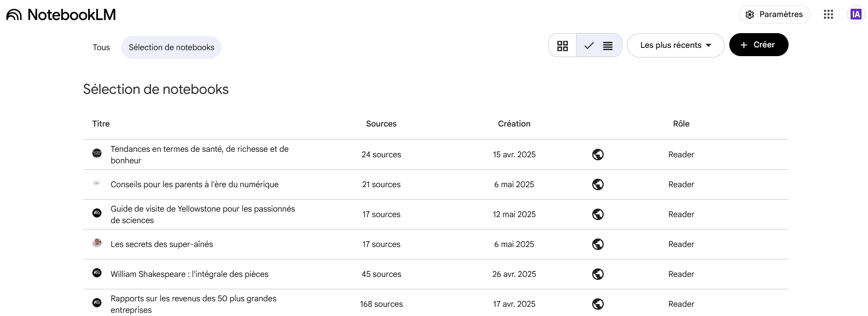868x316 pixels.
Task: Switch to list view layout
Action: click(599, 46)
